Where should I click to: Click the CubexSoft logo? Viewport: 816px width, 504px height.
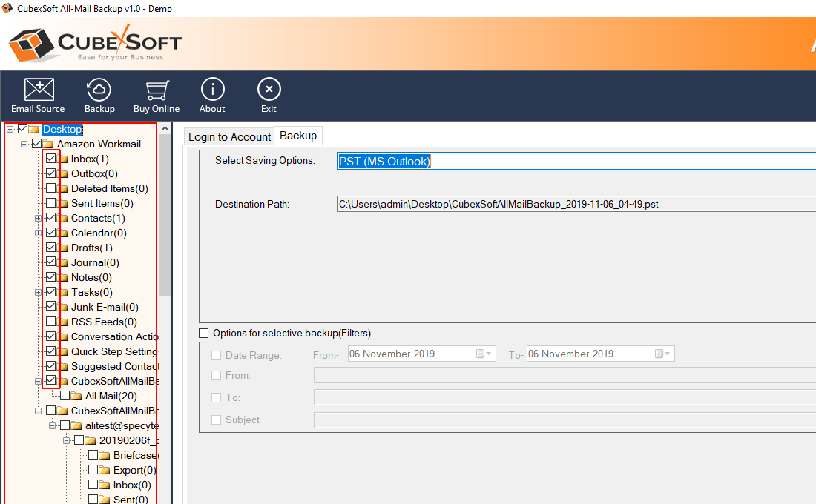(95, 43)
